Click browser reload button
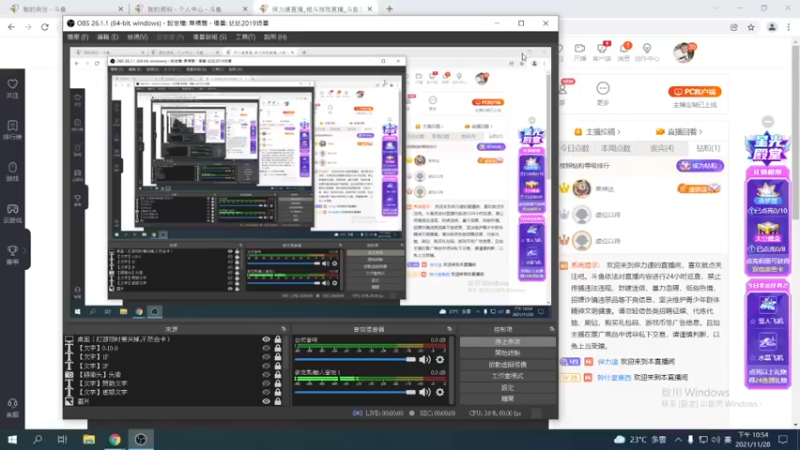The width and height of the screenshot is (800, 450). tap(45, 27)
